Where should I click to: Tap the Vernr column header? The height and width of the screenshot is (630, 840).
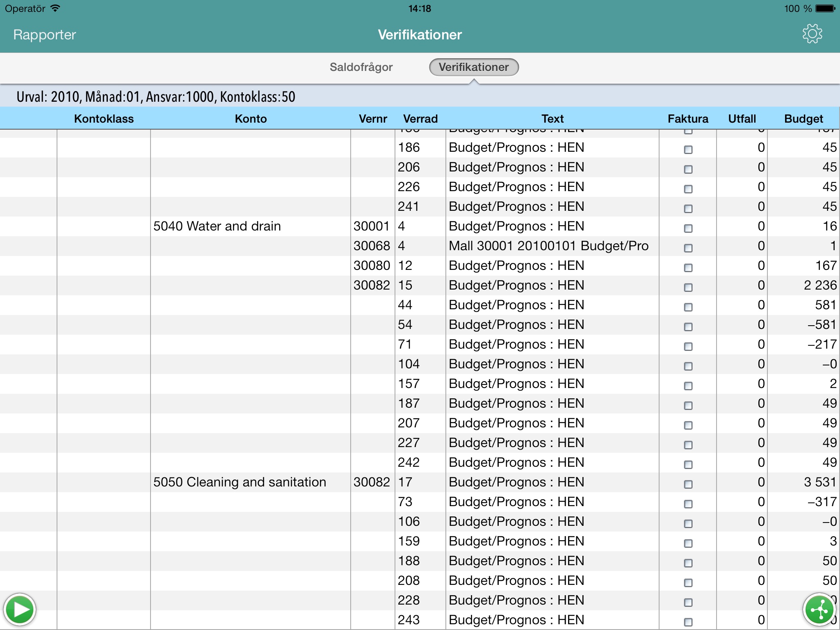point(373,119)
